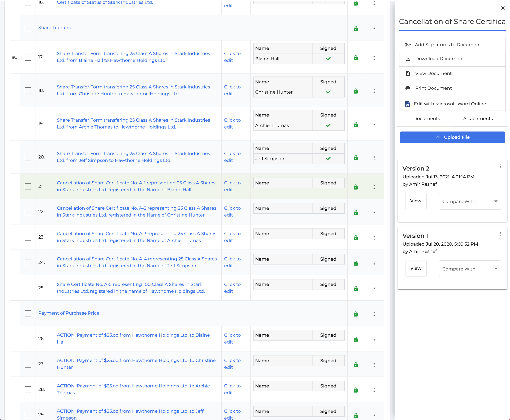The width and height of the screenshot is (510, 420).
Task: Open Cancellation of Share Certificate No. A-2
Action: coord(137,211)
